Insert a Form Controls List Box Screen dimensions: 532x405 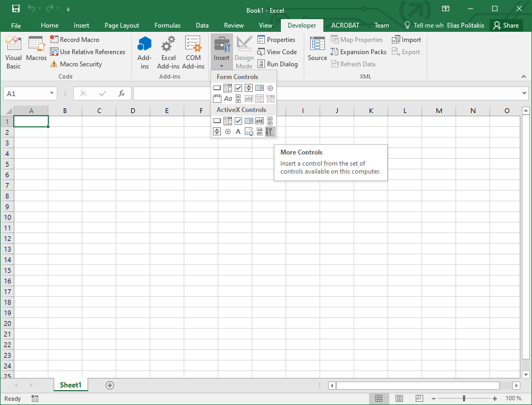(x=260, y=88)
